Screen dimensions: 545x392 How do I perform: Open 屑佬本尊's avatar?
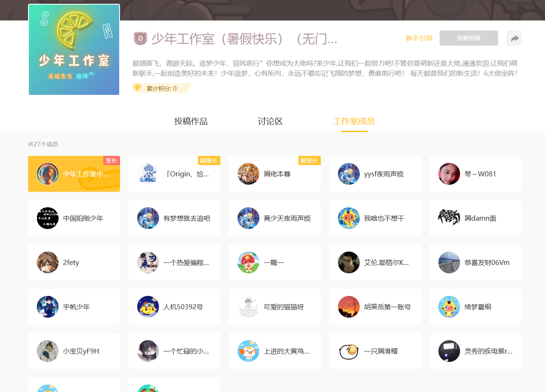tap(248, 174)
